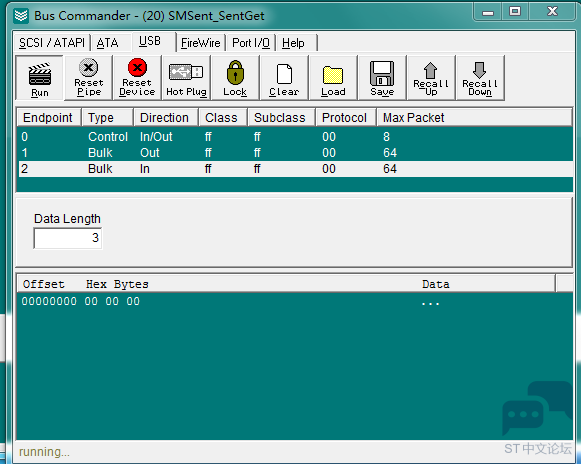
Task: Close the Bus Commander window
Action: click(552, 11)
